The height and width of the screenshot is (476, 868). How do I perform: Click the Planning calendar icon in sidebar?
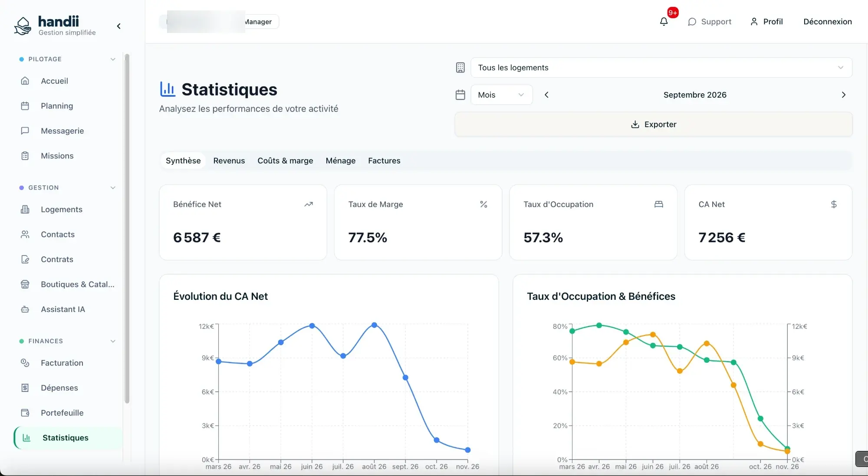[x=25, y=106]
